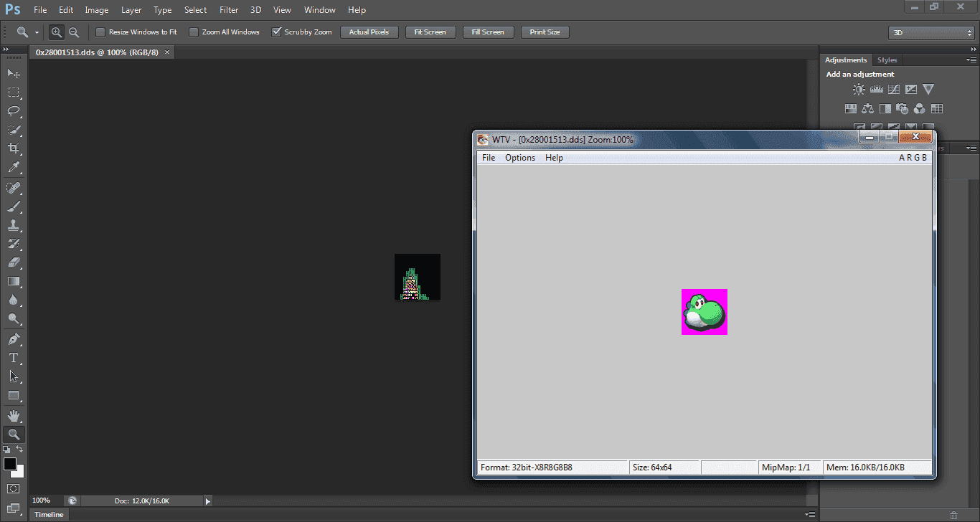Select the Crop tool
The width and height of the screenshot is (980, 522).
pyautogui.click(x=14, y=148)
